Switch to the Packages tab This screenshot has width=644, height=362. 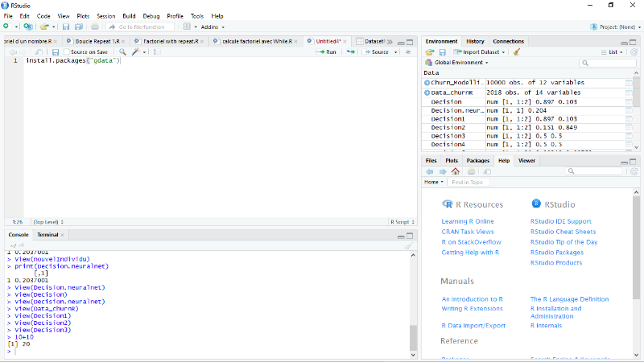pos(477,160)
